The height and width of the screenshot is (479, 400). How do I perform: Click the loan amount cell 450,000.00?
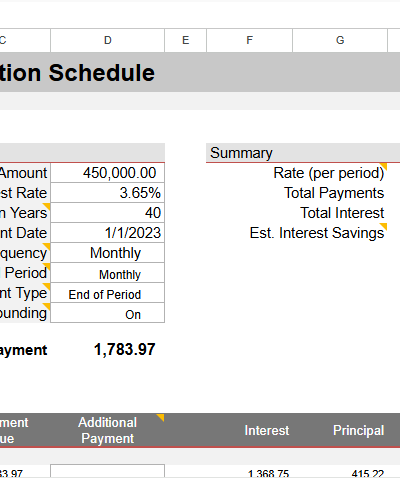click(x=107, y=173)
